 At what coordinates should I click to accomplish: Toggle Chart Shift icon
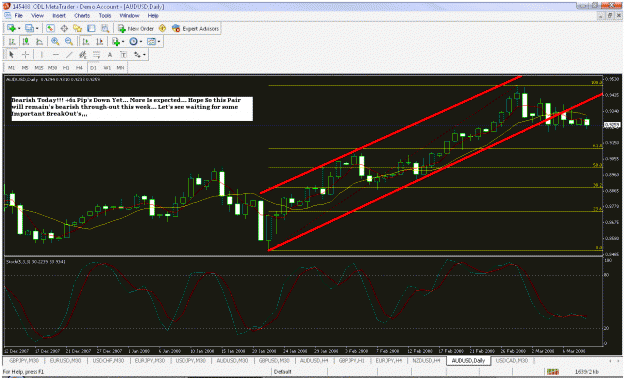99,41
